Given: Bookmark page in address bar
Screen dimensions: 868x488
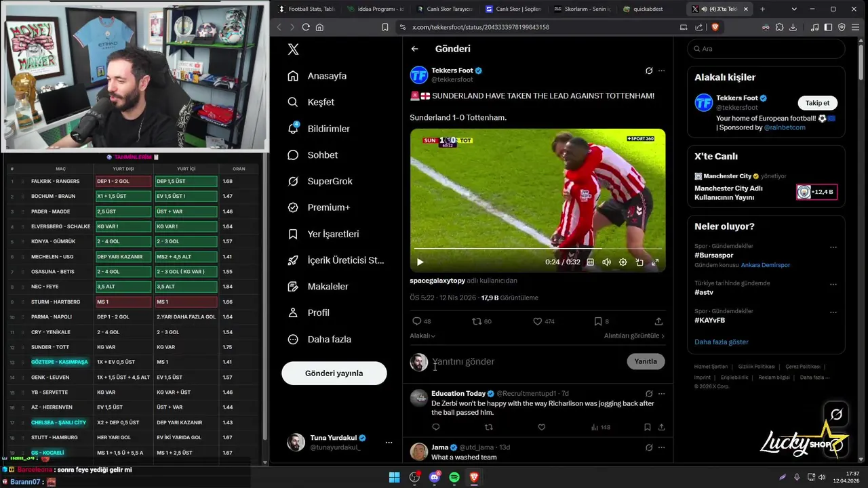Looking at the screenshot, I should coord(385,27).
